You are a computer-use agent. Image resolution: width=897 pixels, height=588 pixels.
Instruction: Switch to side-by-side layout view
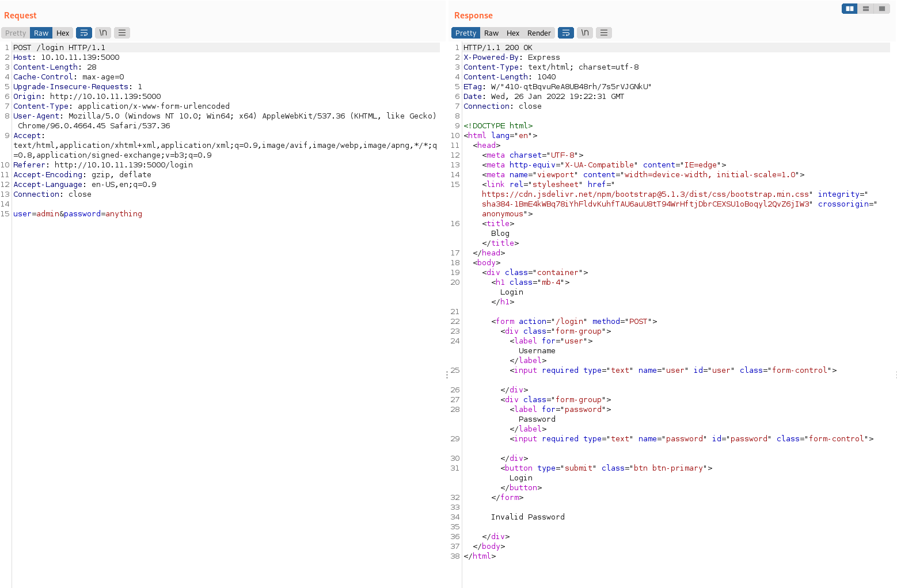coord(849,9)
